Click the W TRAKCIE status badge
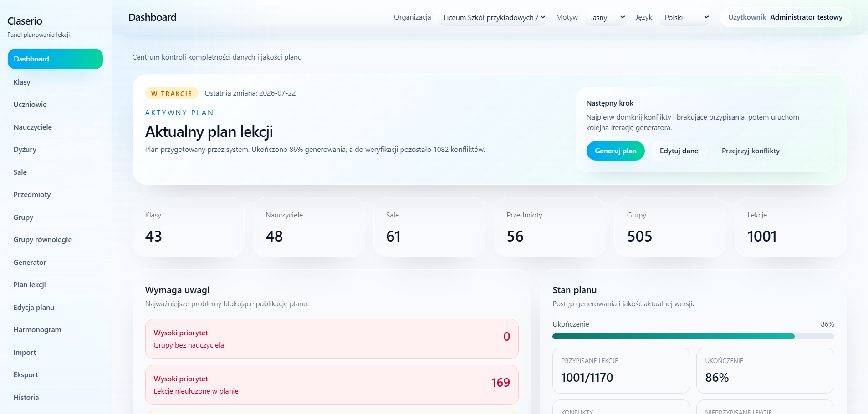The width and height of the screenshot is (868, 414). (x=172, y=93)
